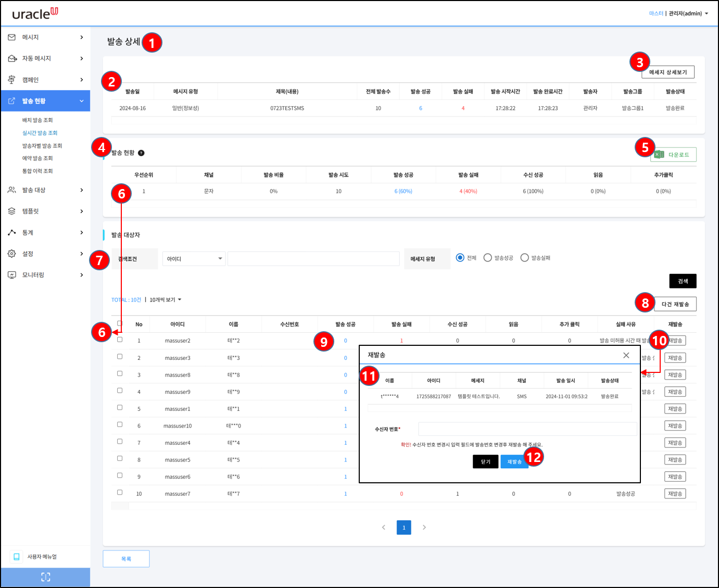Click the 설정 gear icon

pos(12,254)
